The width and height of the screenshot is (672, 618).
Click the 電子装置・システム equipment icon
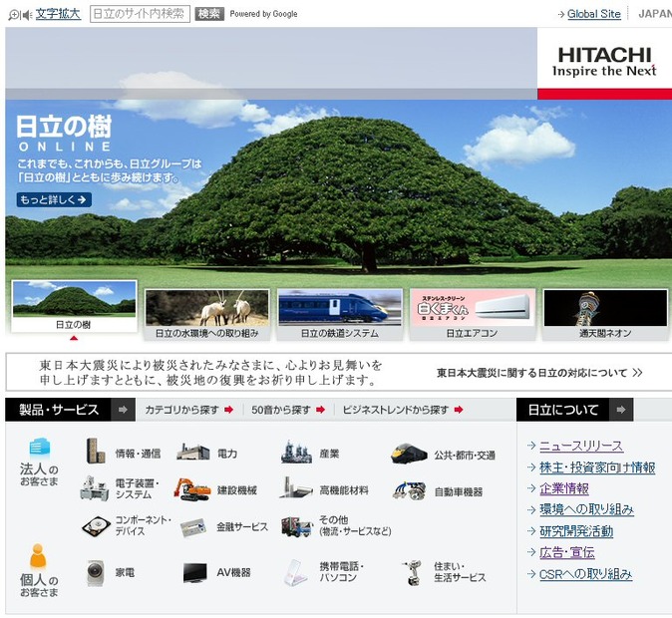pyautogui.click(x=95, y=488)
